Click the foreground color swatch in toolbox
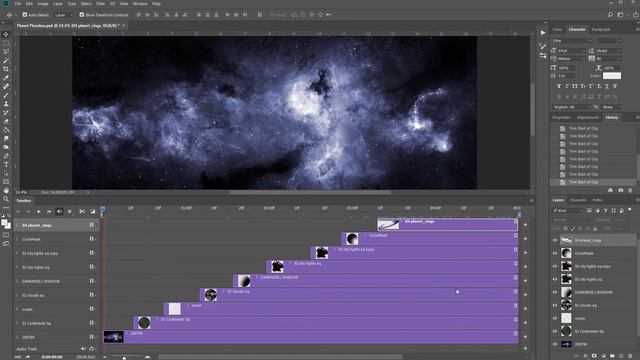The width and height of the screenshot is (640, 360). [x=4, y=222]
